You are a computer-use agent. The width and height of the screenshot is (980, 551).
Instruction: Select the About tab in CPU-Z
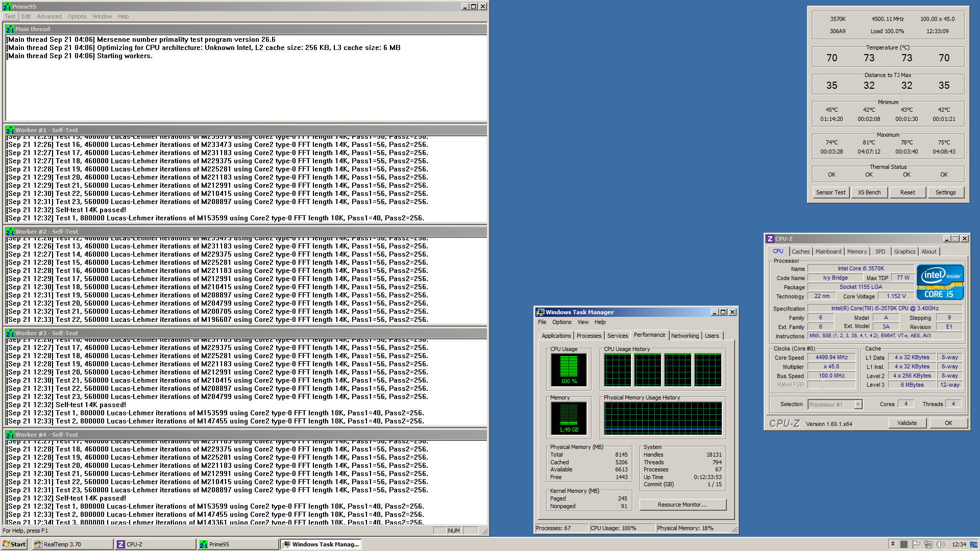coord(929,252)
